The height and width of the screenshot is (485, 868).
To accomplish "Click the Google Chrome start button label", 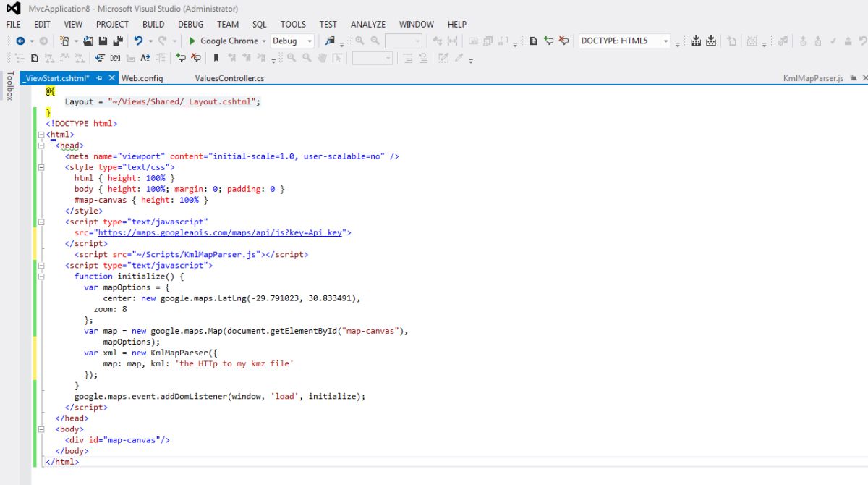I will (x=229, y=41).
